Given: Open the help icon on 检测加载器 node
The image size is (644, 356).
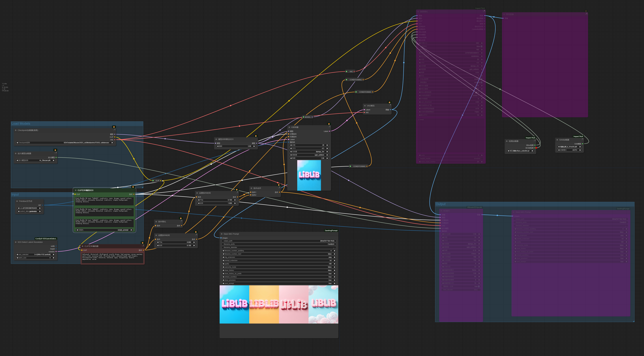Looking at the screenshot, I should coord(535,140).
